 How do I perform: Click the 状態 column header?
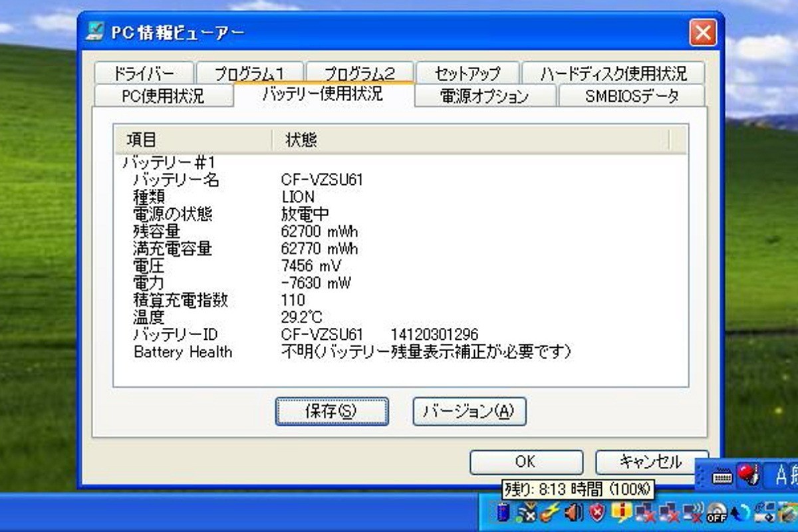point(471,140)
